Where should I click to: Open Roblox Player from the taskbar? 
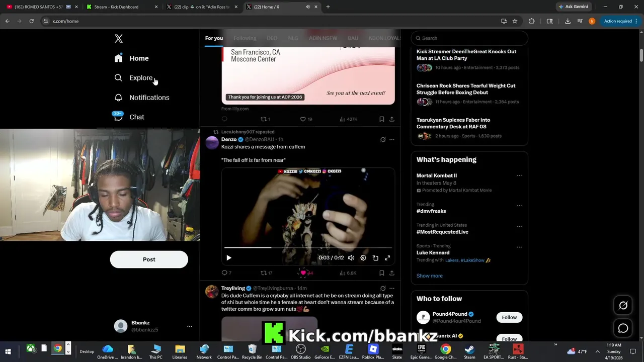[373, 351]
